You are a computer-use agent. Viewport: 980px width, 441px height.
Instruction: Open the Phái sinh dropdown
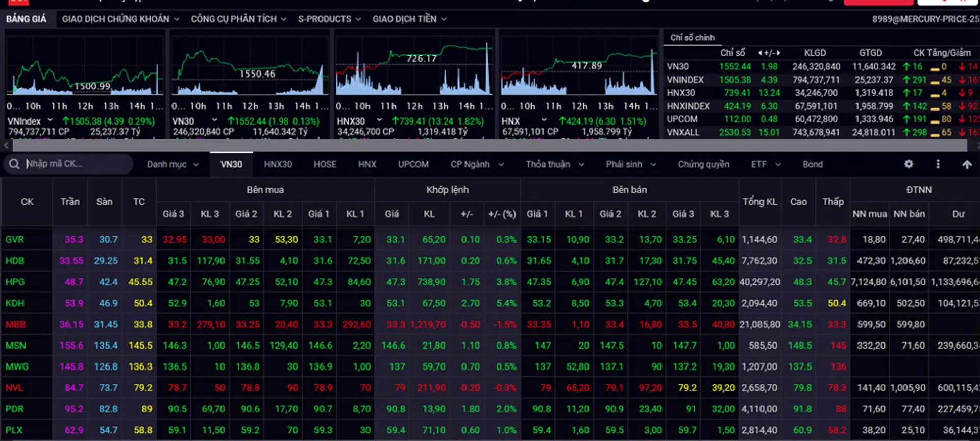click(631, 164)
